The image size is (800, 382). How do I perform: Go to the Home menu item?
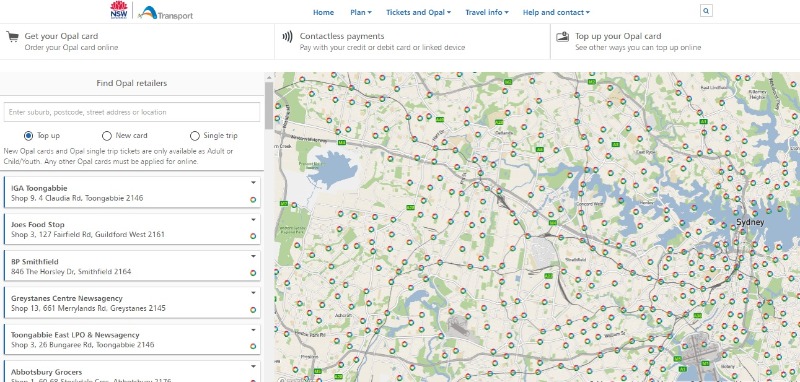click(x=323, y=12)
